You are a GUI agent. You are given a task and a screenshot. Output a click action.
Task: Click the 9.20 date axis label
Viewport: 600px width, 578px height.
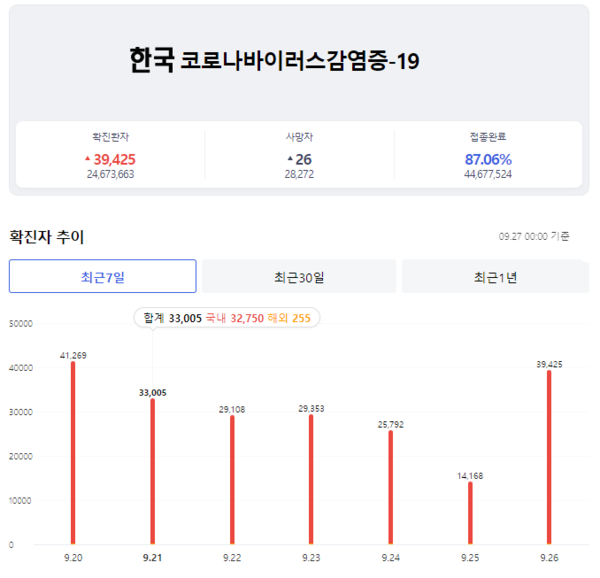pos(73,558)
